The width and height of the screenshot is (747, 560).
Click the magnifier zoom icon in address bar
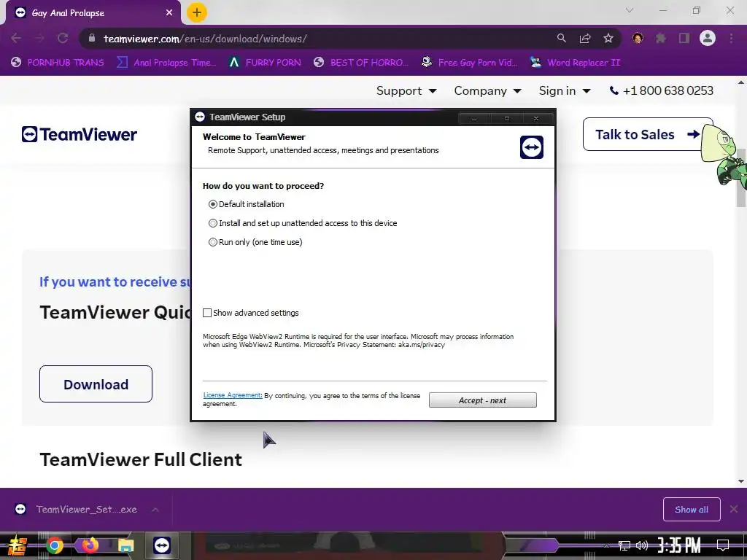point(562,38)
